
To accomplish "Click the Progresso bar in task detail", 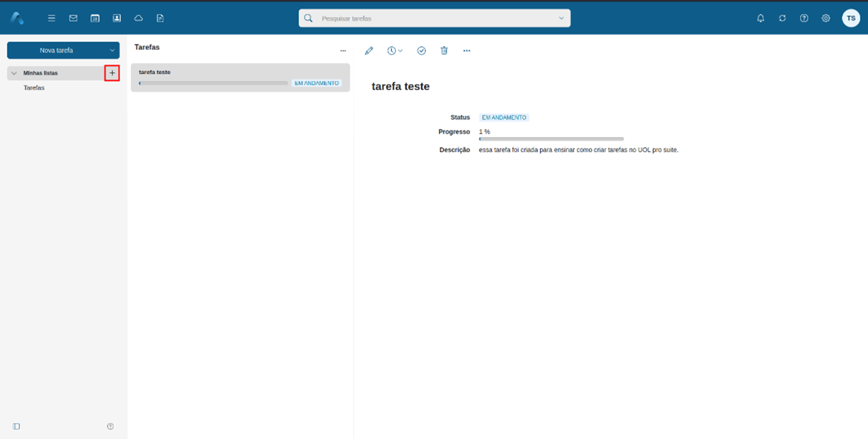I will pyautogui.click(x=551, y=139).
